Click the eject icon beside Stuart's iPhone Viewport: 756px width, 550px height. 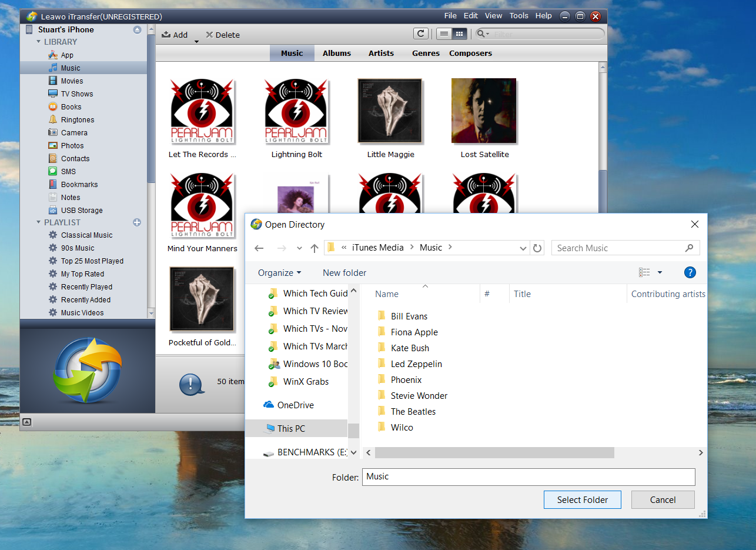137,29
